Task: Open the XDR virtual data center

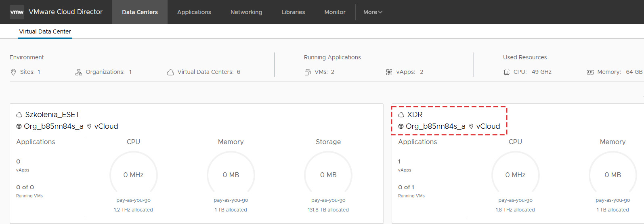Action: [x=415, y=115]
